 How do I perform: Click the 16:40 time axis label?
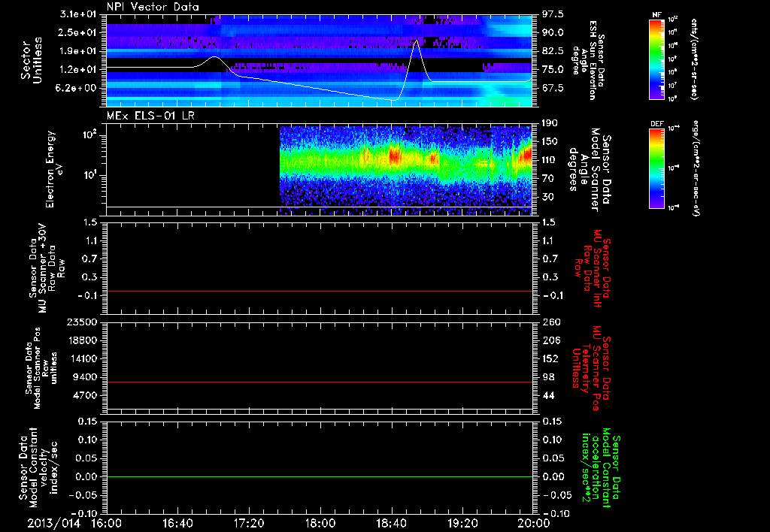pyautogui.click(x=177, y=523)
